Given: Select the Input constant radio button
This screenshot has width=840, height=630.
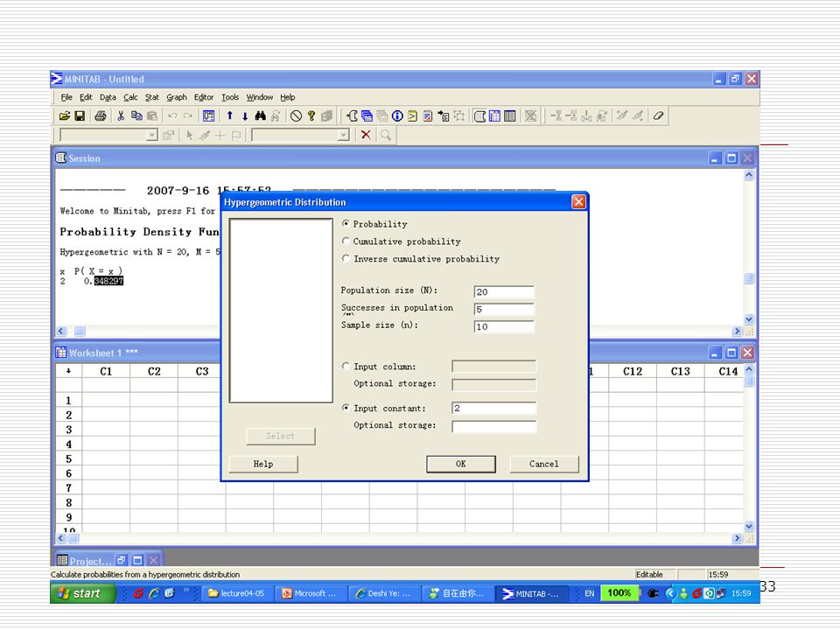Looking at the screenshot, I should point(346,408).
